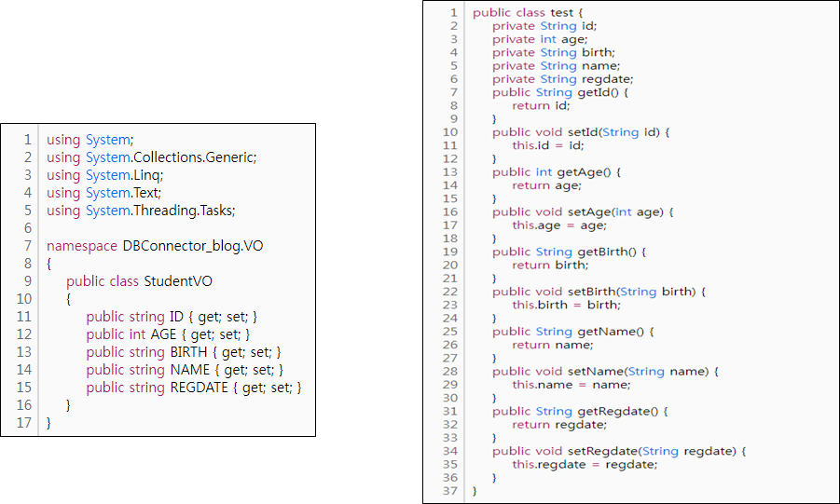The image size is (840, 504).
Task: Click 'public string REGDATE { get; set; }' line
Action: pyautogui.click(x=194, y=388)
